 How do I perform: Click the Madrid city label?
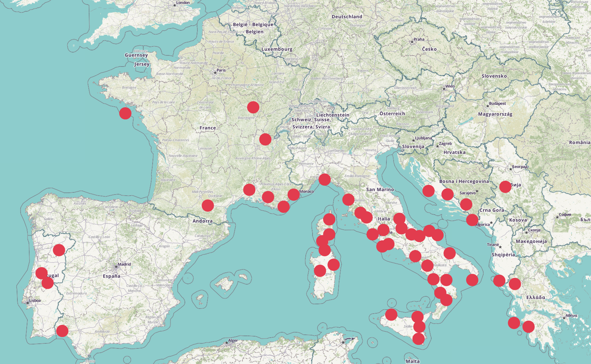click(124, 264)
